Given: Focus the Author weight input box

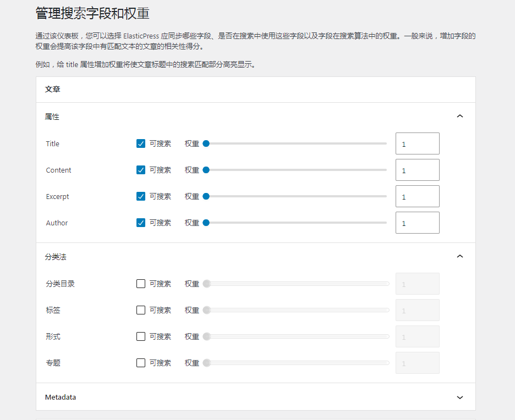Looking at the screenshot, I should [417, 223].
